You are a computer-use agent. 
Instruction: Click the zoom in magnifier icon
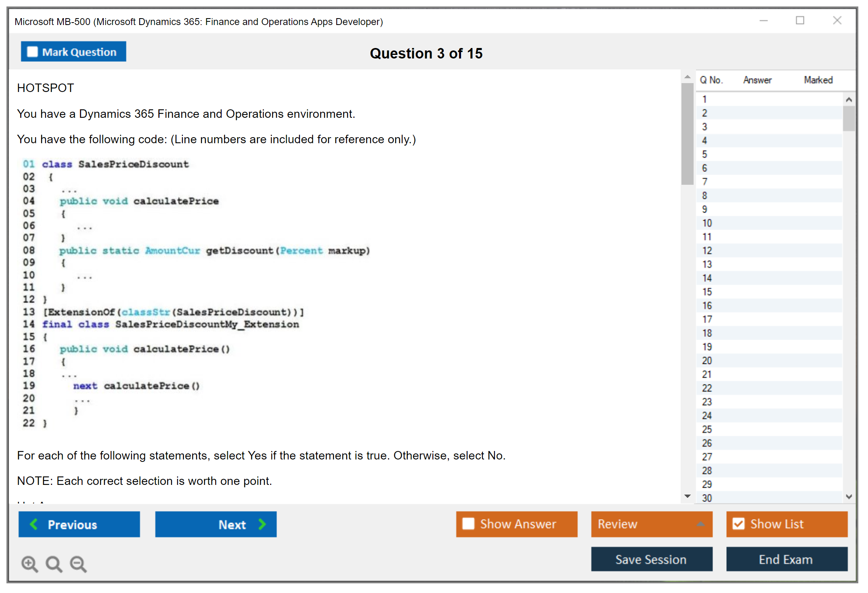click(29, 564)
